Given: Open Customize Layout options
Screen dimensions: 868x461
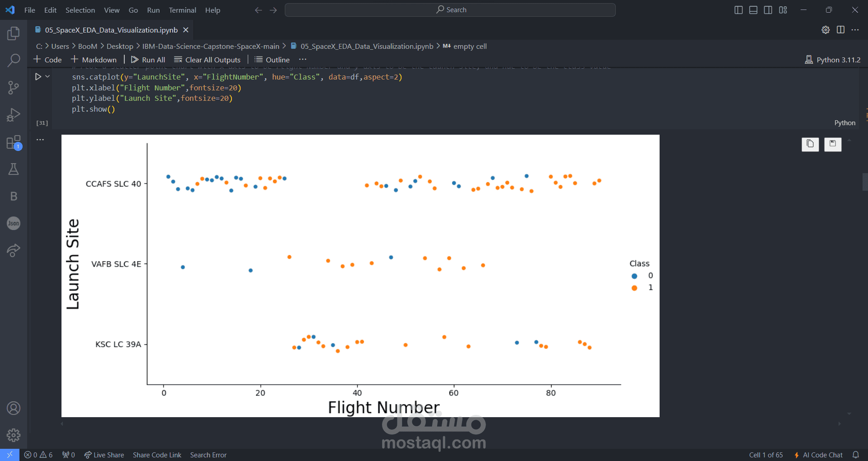Looking at the screenshot, I should pos(783,10).
